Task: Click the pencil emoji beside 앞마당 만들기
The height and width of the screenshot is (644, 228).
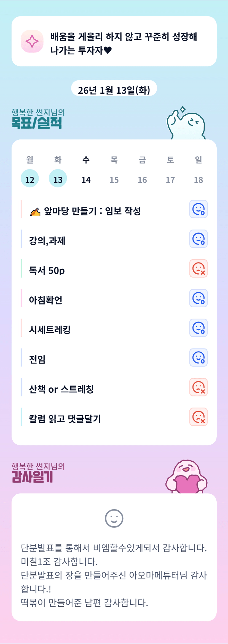Action: tap(35, 212)
